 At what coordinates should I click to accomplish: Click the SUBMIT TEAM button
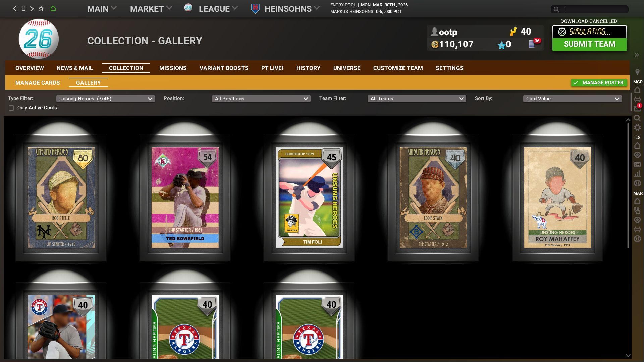click(589, 44)
